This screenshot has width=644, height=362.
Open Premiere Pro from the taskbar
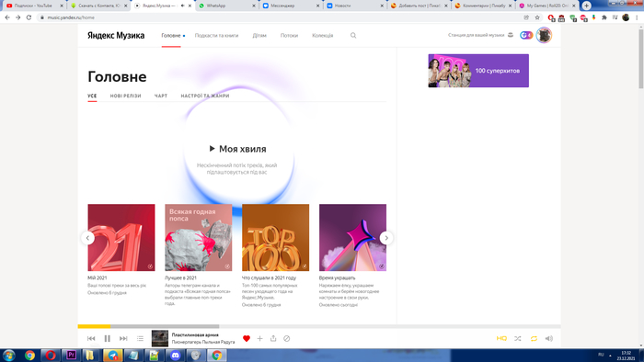tap(72, 355)
